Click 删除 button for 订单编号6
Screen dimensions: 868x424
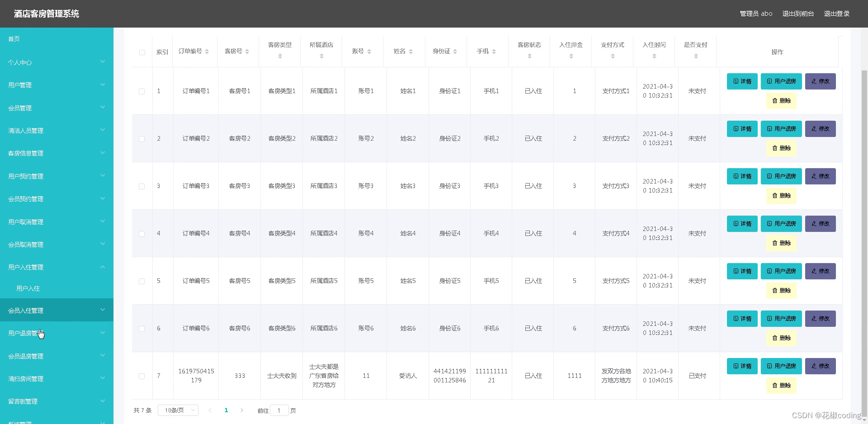point(781,338)
